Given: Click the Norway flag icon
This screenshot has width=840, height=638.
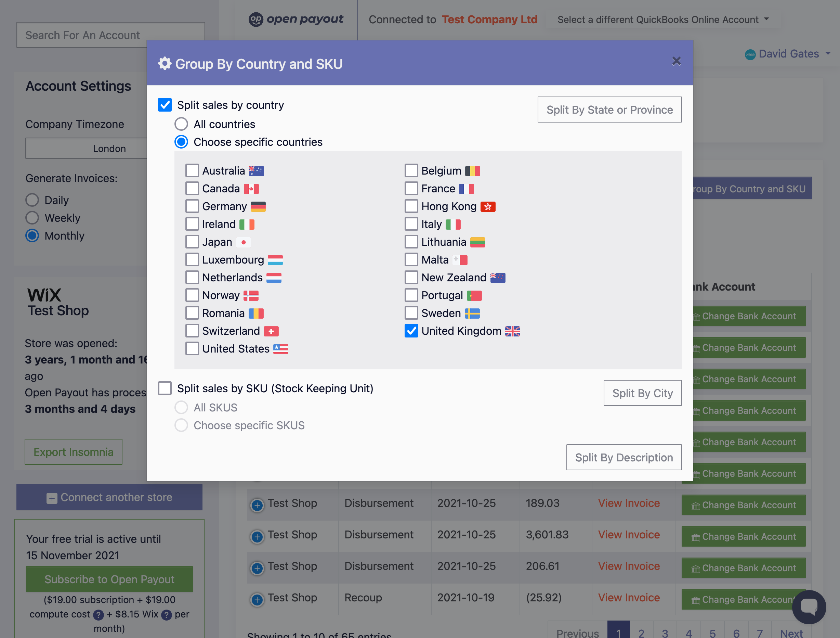Looking at the screenshot, I should [251, 296].
